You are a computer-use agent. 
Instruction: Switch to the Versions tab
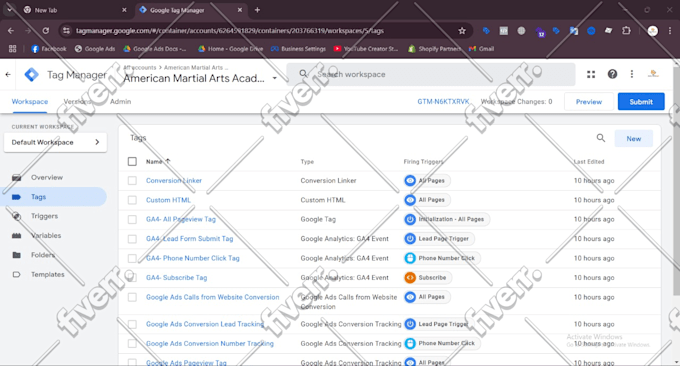[x=78, y=101]
